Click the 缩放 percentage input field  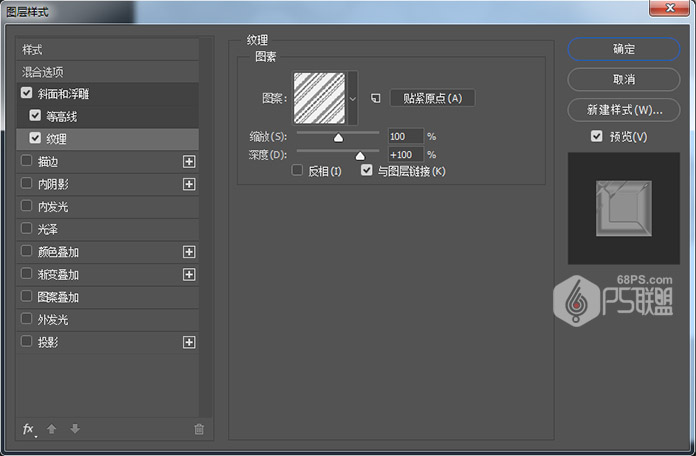(x=406, y=136)
